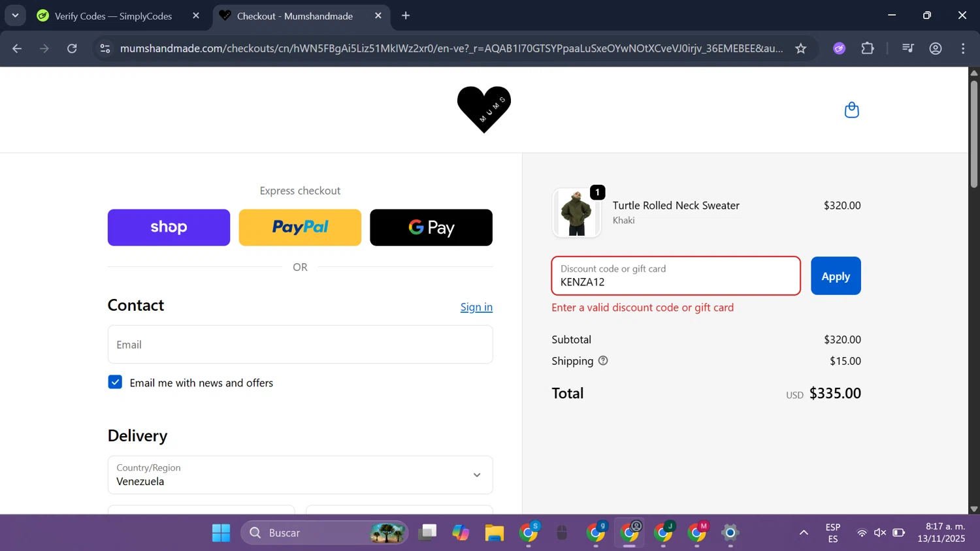Reload the checkout page
980x551 pixels.
click(x=72, y=48)
